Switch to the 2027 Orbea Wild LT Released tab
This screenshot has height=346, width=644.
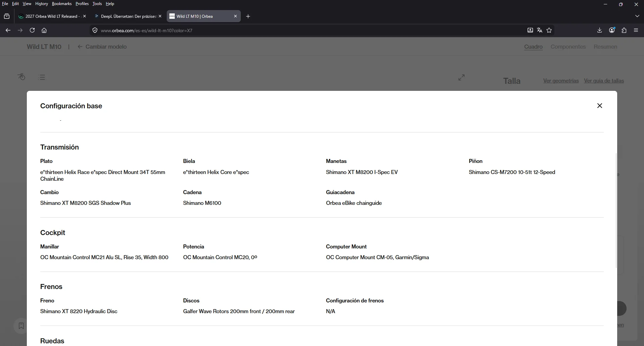51,16
